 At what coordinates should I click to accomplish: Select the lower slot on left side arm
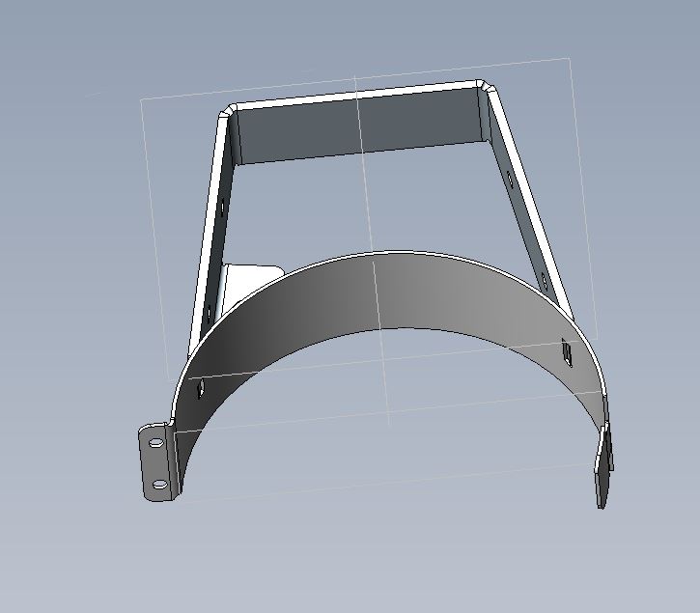[x=208, y=316]
